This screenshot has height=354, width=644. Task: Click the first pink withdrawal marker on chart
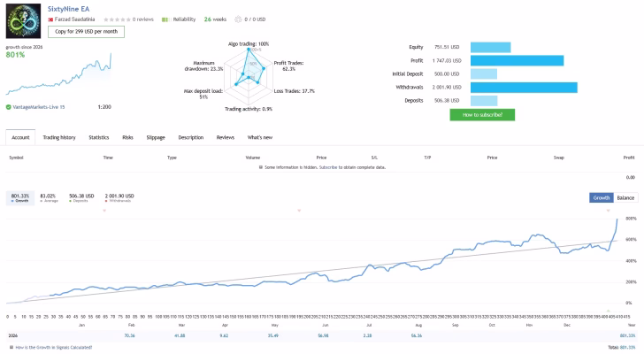coord(104,211)
